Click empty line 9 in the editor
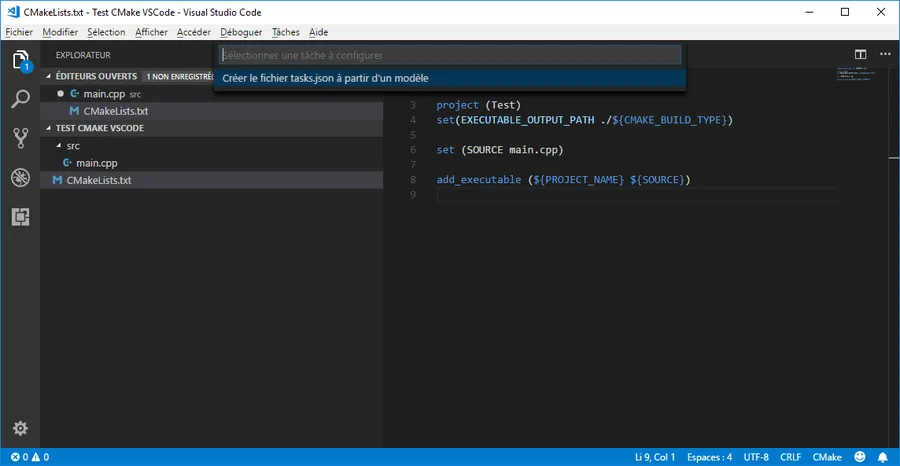This screenshot has height=466, width=900. pos(635,195)
